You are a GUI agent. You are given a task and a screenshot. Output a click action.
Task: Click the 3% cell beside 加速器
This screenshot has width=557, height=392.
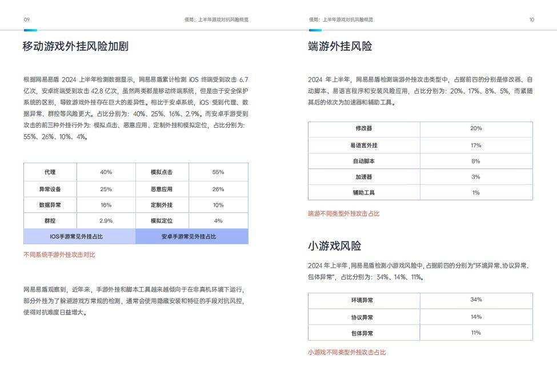(x=476, y=177)
